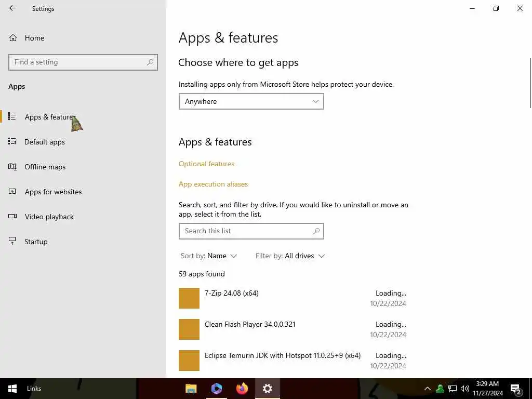Open Home in the Settings sidebar
This screenshot has width=532, height=399.
click(34, 38)
